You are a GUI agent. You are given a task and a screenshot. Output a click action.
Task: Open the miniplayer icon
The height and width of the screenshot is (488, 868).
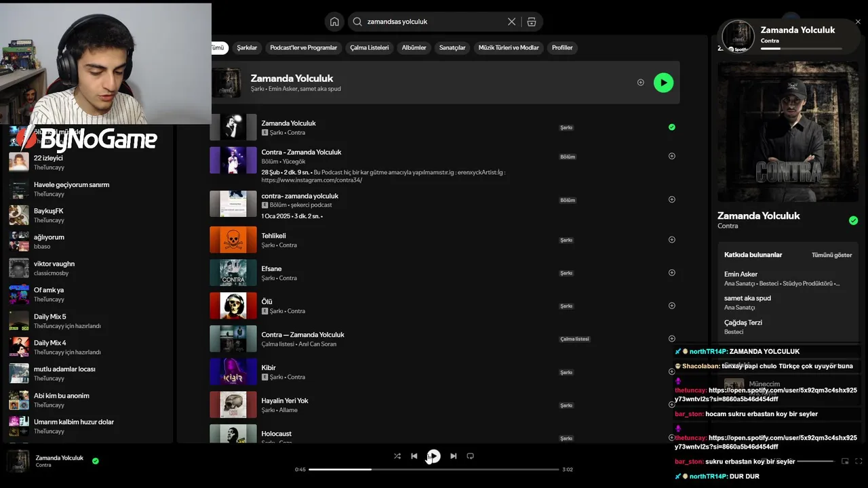coord(845,461)
